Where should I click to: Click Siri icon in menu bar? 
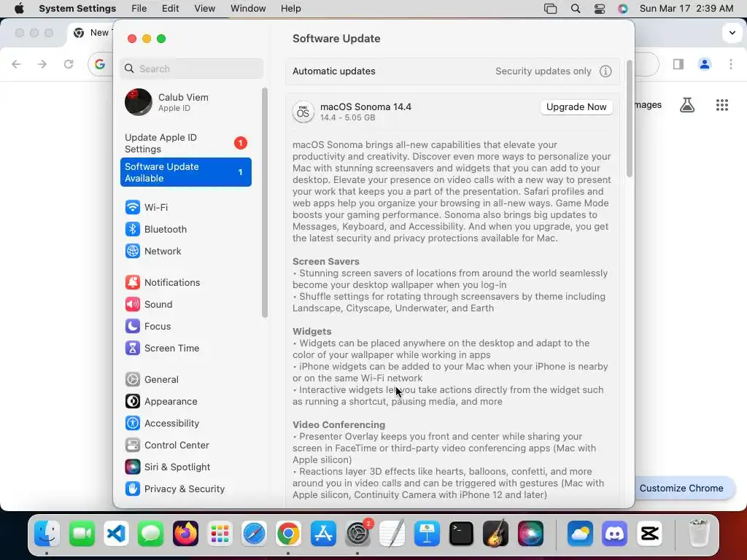coord(623,9)
